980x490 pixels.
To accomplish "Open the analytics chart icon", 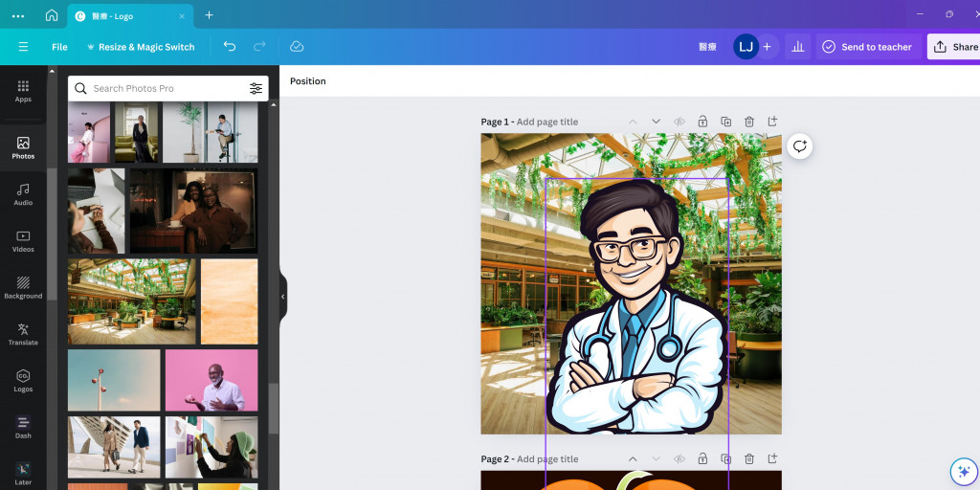I will pyautogui.click(x=797, y=47).
